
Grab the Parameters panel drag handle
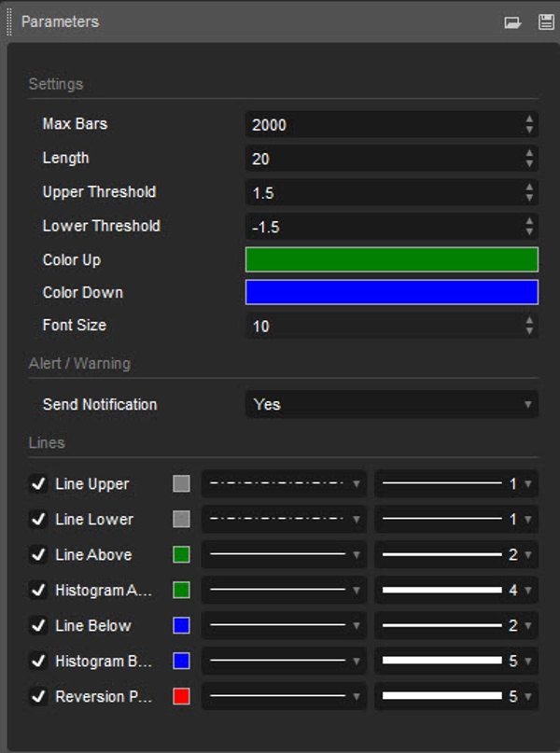click(7, 21)
